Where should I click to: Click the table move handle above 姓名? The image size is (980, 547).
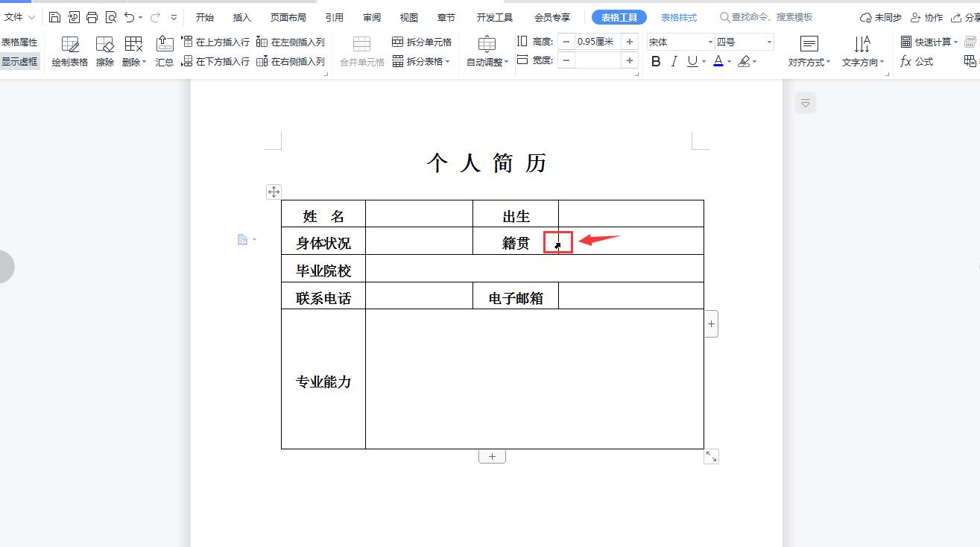point(274,192)
